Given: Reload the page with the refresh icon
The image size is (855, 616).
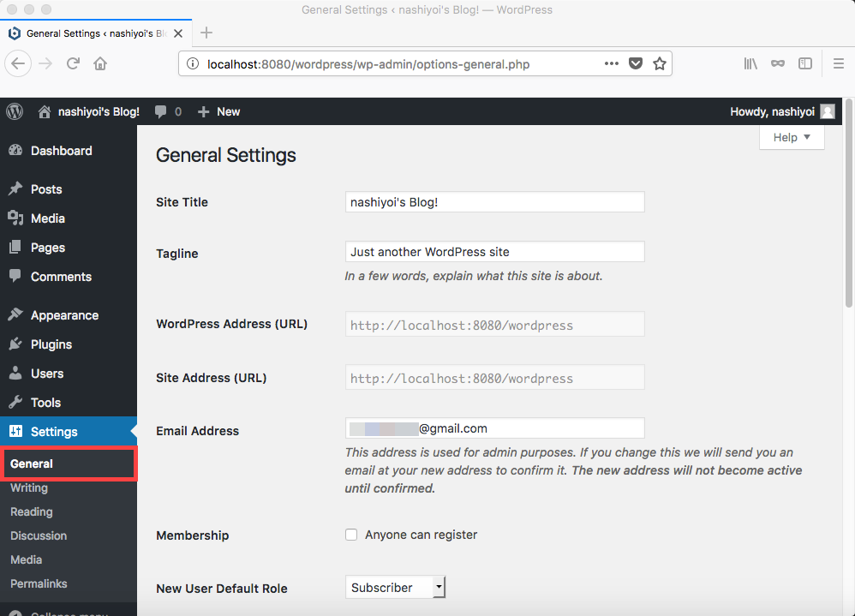Looking at the screenshot, I should click(x=73, y=63).
